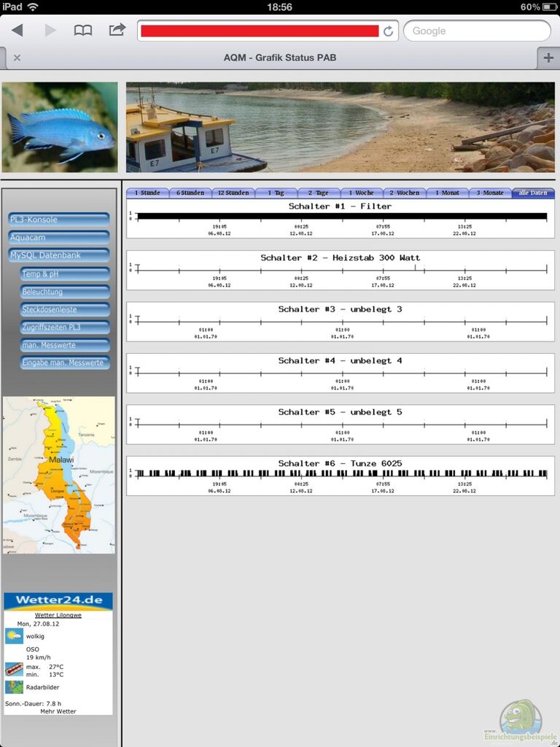Open the bookmarks book icon

click(83, 31)
